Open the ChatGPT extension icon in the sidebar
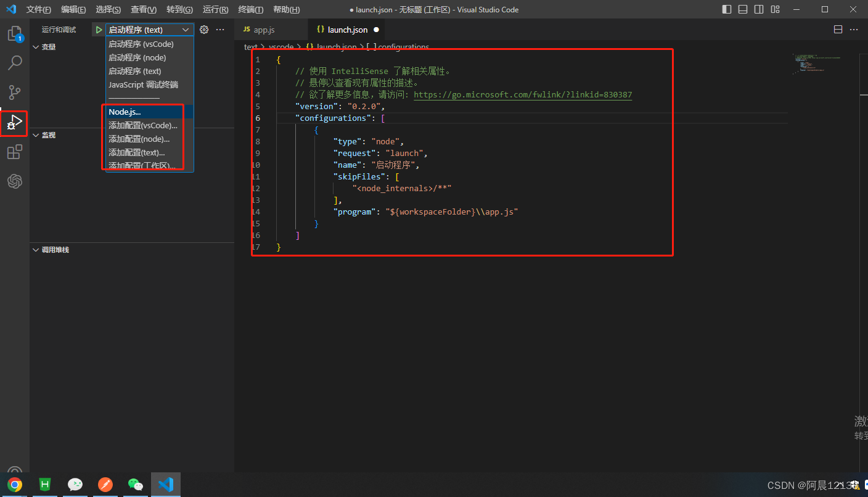This screenshot has width=868, height=497. [x=14, y=181]
